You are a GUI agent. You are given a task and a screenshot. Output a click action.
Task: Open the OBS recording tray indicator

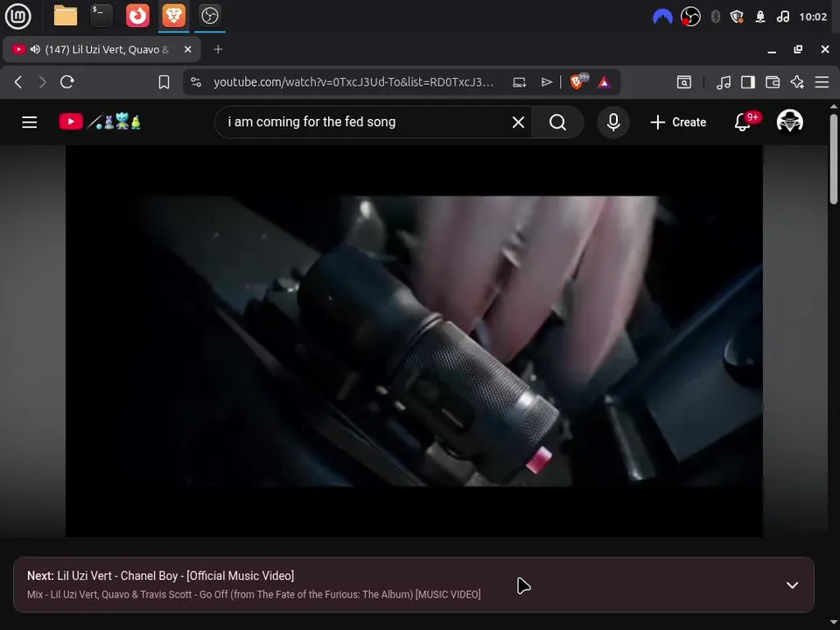point(690,17)
